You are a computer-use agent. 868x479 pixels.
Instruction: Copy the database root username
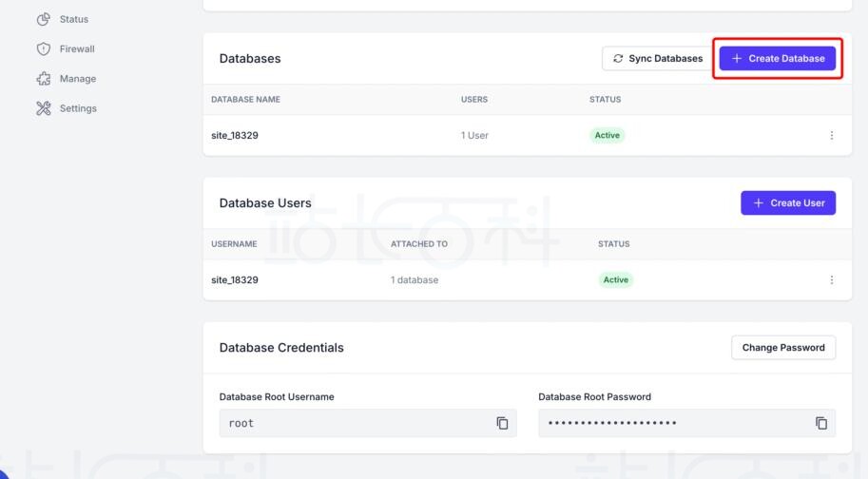coord(502,423)
